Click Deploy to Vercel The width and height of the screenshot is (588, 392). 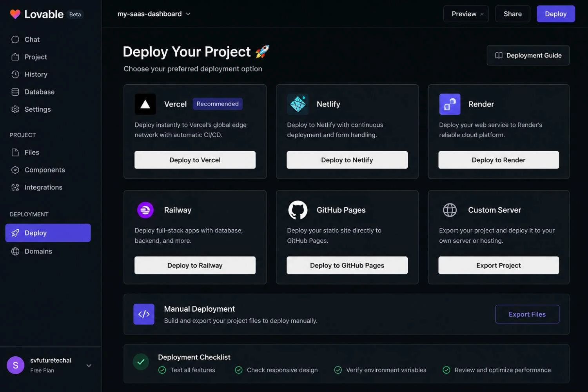click(195, 160)
